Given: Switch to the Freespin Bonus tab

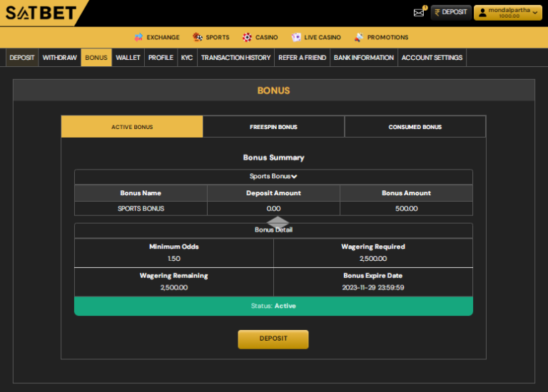Looking at the screenshot, I should pos(273,127).
